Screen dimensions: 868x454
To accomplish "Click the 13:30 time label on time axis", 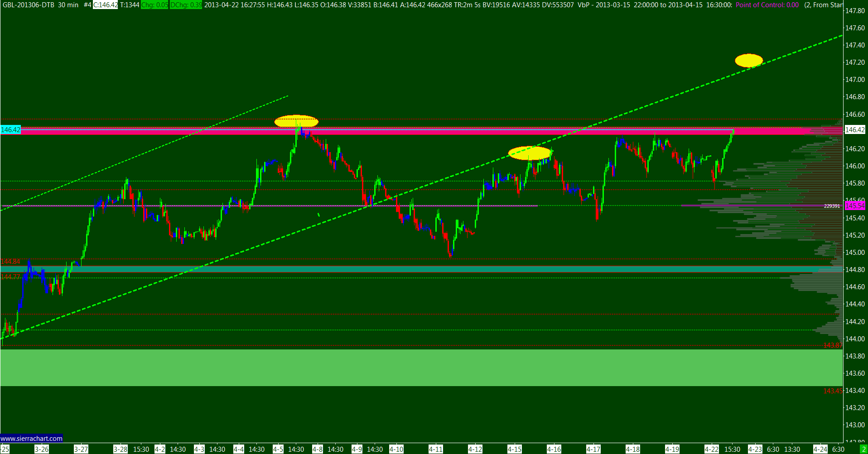I will click(792, 449).
